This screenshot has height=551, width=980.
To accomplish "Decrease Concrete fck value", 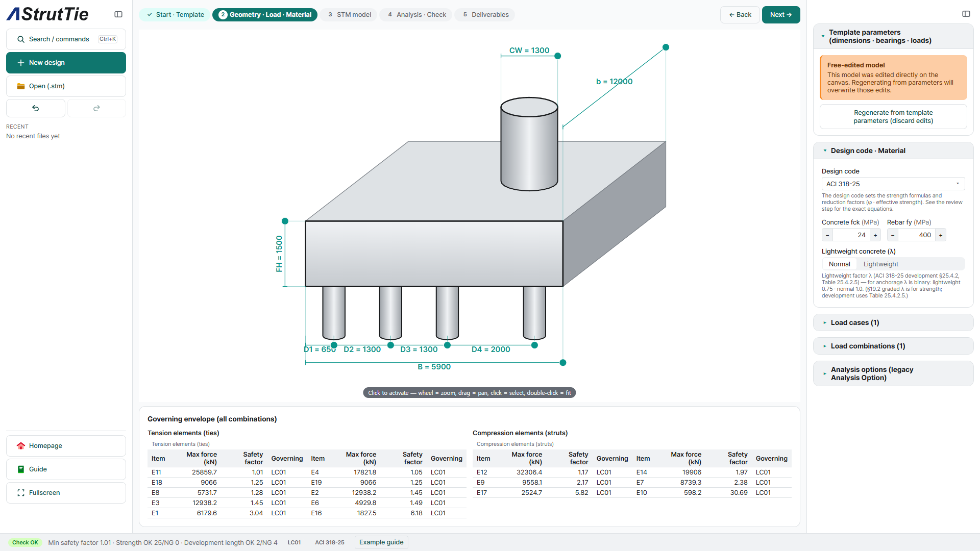I will [827, 235].
